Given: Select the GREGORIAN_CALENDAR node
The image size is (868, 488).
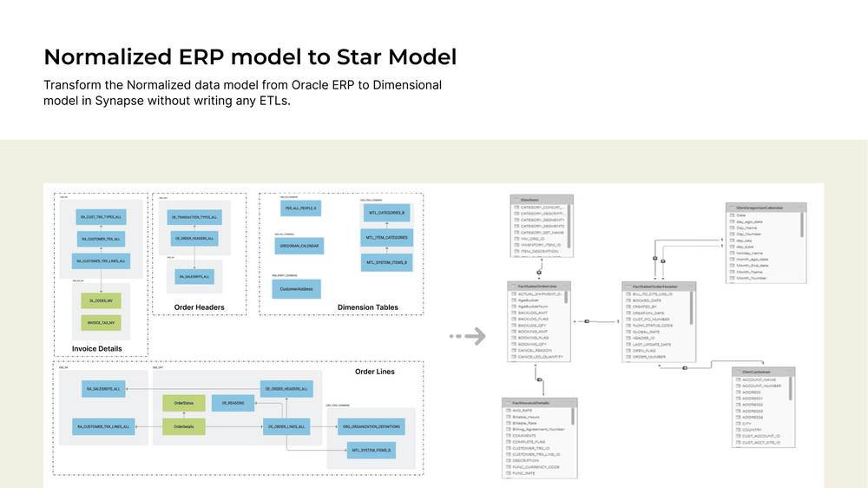Looking at the screenshot, I should coord(299,246).
